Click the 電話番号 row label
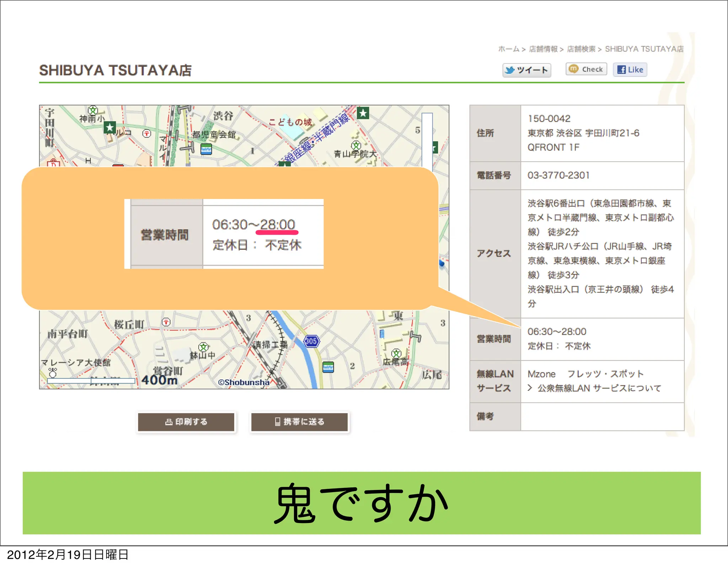The image size is (728, 566). [x=494, y=175]
